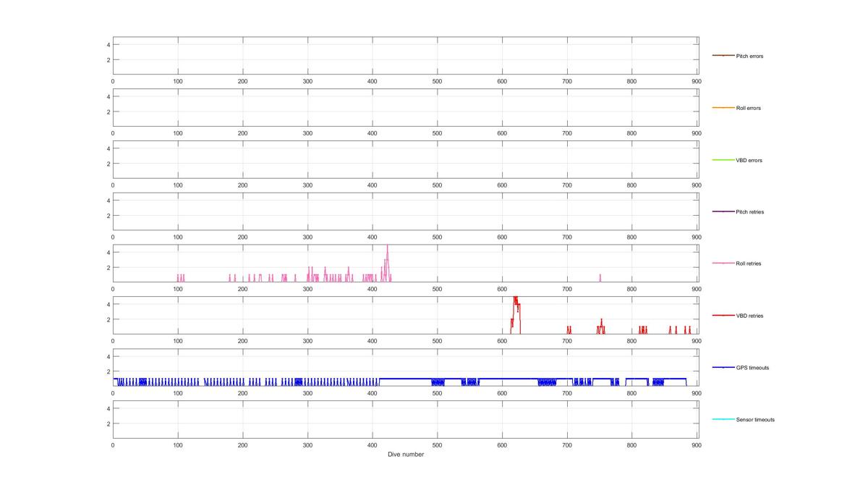Select the orange Roll errors legend line
868x493 pixels.
pos(723,108)
